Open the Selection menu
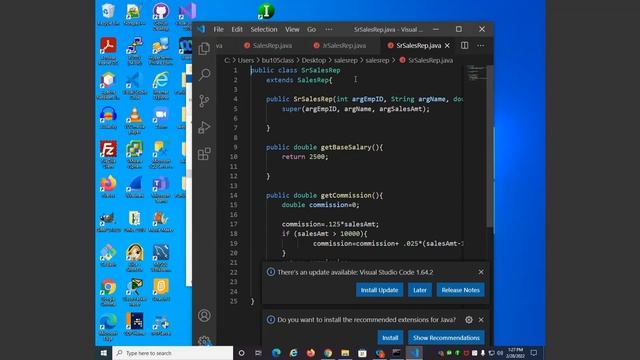The image size is (640, 360). coord(264,29)
